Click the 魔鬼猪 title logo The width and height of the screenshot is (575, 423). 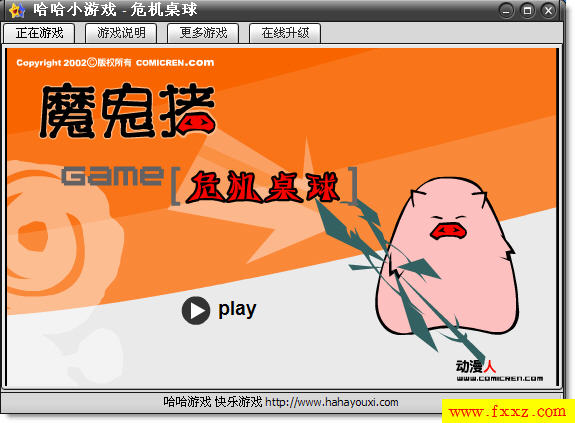127,111
